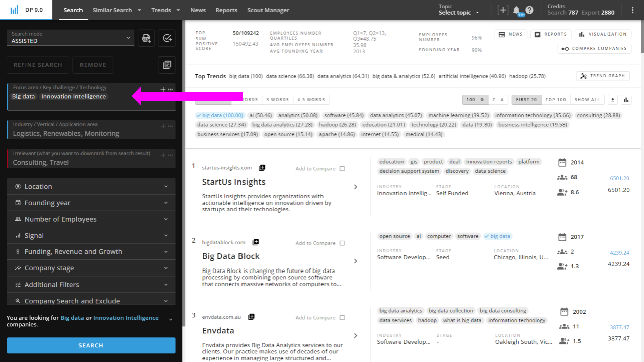Select Show All keywords
Image resolution: width=644 pixels, height=362 pixels.
587,100
